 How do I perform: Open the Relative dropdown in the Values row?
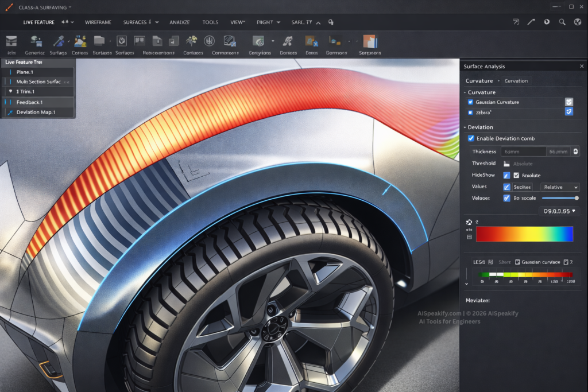[x=560, y=187]
